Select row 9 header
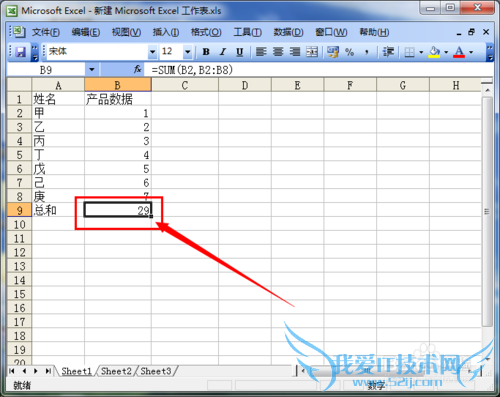 click(19, 210)
